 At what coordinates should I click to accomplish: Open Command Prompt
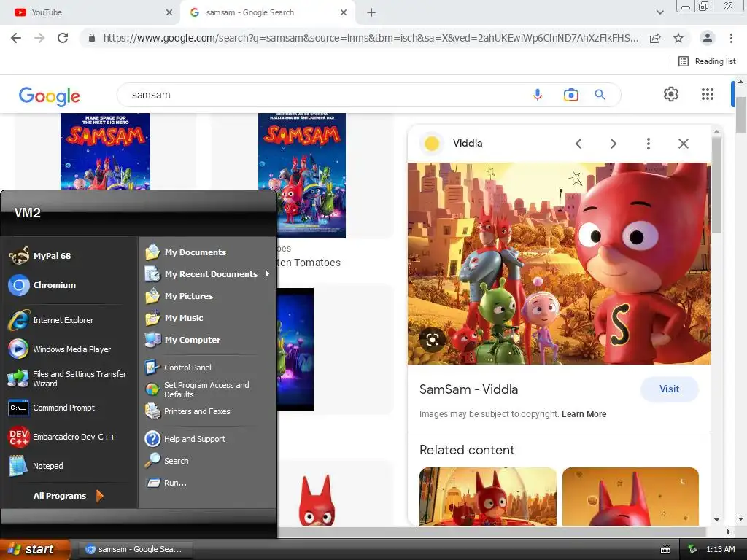pos(52,408)
